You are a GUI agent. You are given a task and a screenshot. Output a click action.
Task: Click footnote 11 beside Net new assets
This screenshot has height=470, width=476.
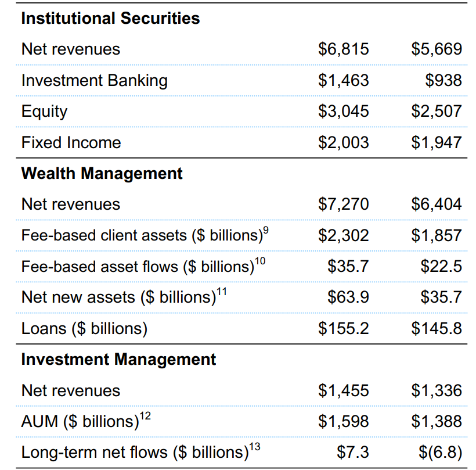point(222,292)
